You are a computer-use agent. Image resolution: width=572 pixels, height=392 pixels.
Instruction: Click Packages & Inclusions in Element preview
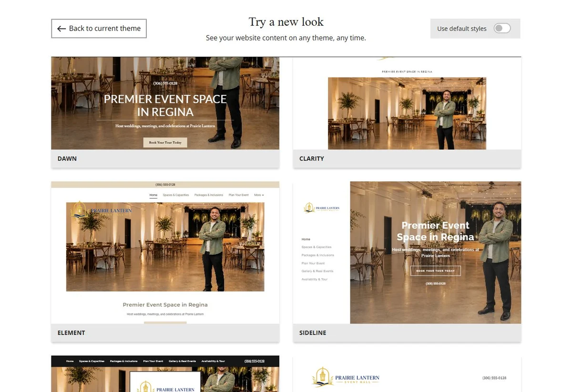tap(209, 195)
